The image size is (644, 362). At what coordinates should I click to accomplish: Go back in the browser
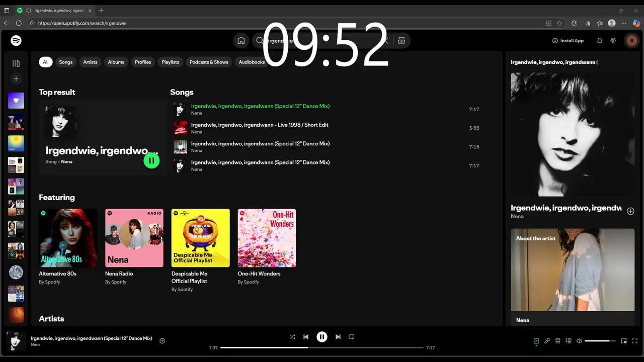(7, 23)
